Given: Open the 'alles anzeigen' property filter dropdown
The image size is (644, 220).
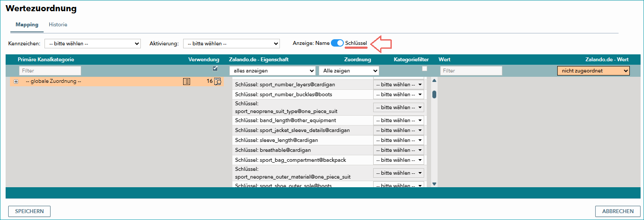Looking at the screenshot, I should [x=273, y=70].
